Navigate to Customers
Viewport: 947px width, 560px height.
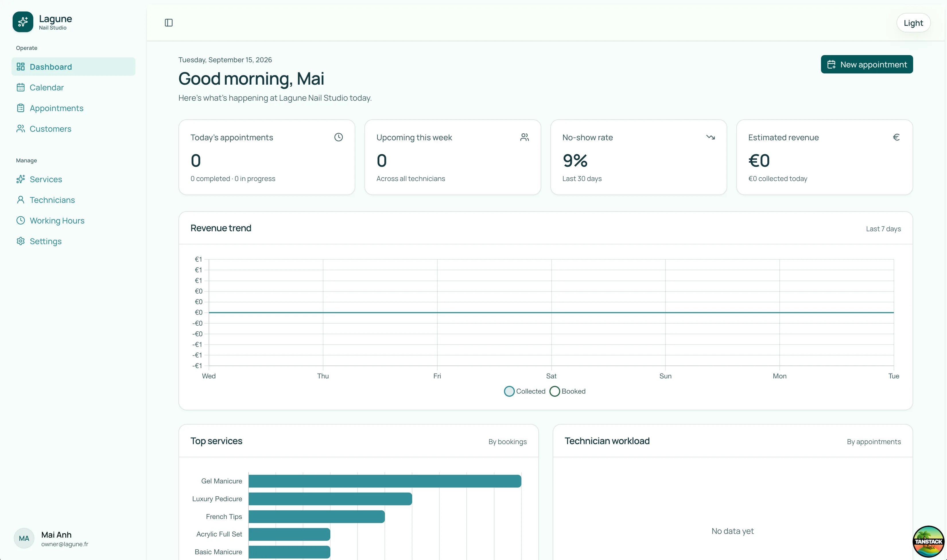[x=73, y=129]
